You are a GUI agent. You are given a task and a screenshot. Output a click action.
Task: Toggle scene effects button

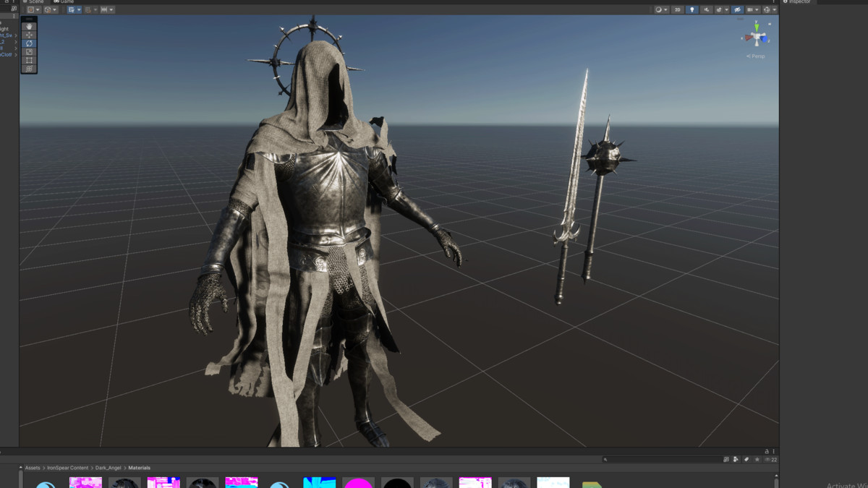pyautogui.click(x=719, y=9)
